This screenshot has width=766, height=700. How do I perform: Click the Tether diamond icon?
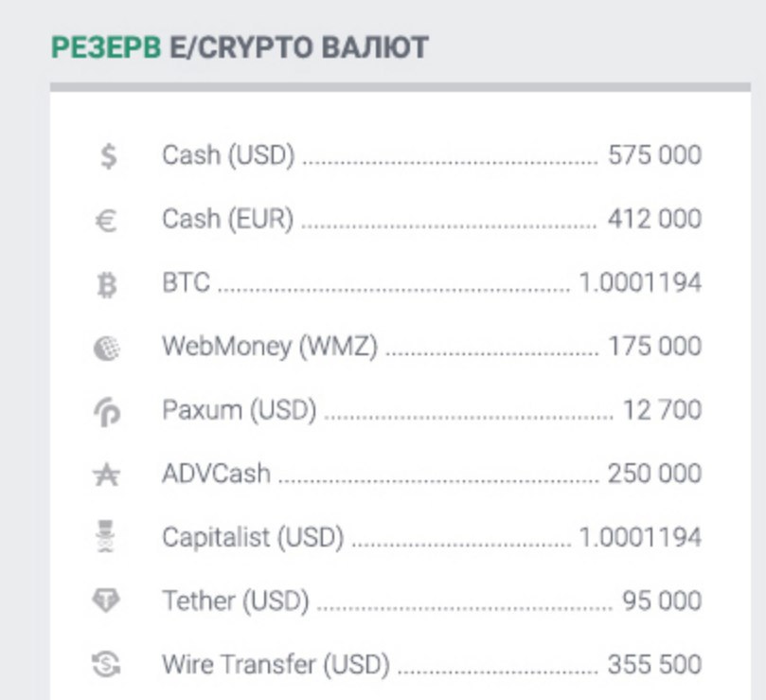tap(107, 601)
